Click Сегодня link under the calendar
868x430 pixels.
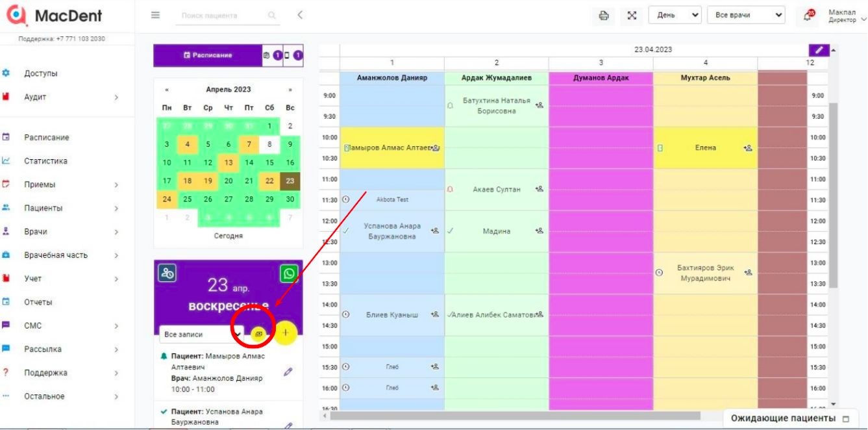click(x=229, y=236)
